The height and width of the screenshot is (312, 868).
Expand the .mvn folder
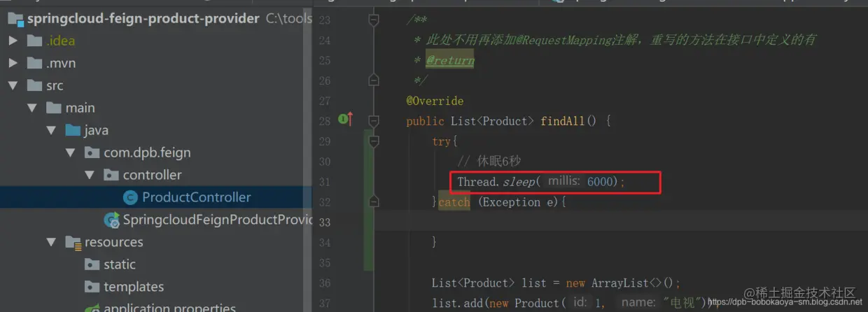pyautogui.click(x=13, y=63)
